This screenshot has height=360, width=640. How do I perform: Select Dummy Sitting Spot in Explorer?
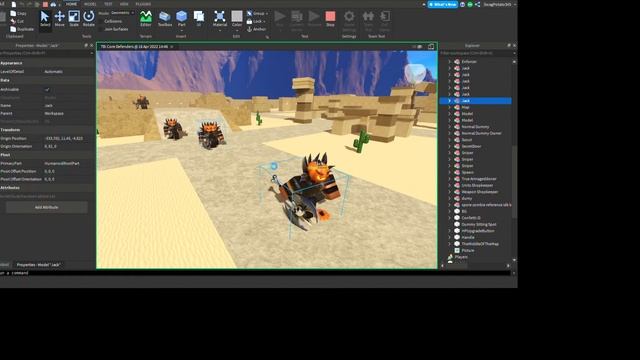[479, 224]
